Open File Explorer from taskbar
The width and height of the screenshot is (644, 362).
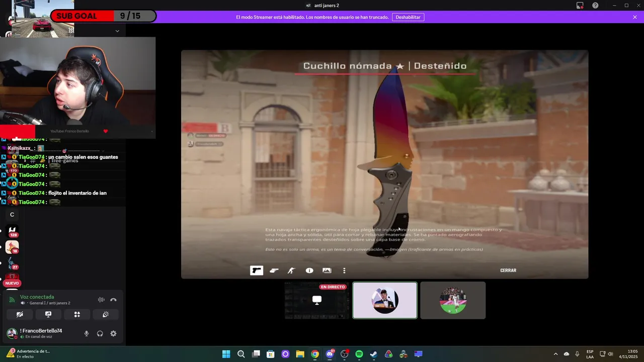click(300, 354)
